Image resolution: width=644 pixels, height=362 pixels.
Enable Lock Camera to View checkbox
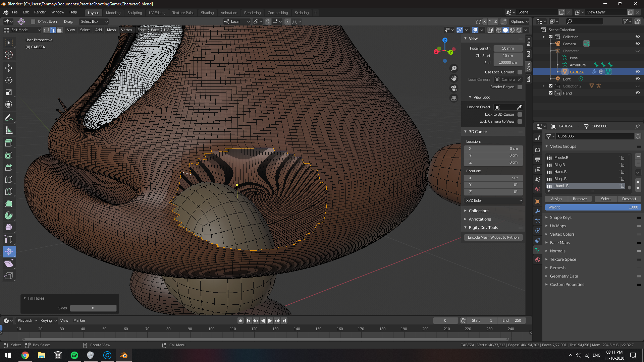pos(520,121)
